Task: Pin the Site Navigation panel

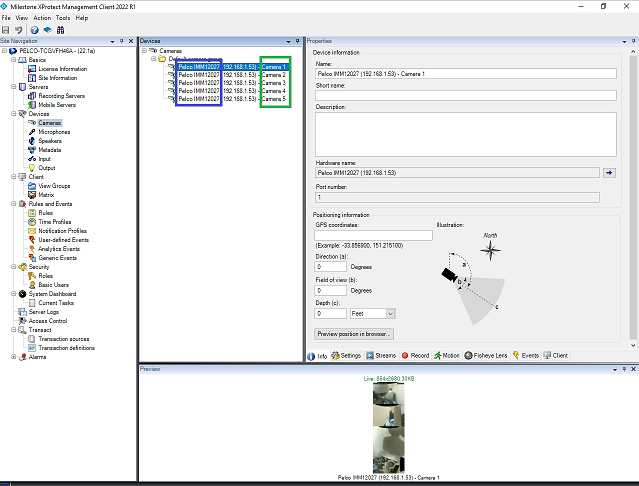Action: coord(121,41)
